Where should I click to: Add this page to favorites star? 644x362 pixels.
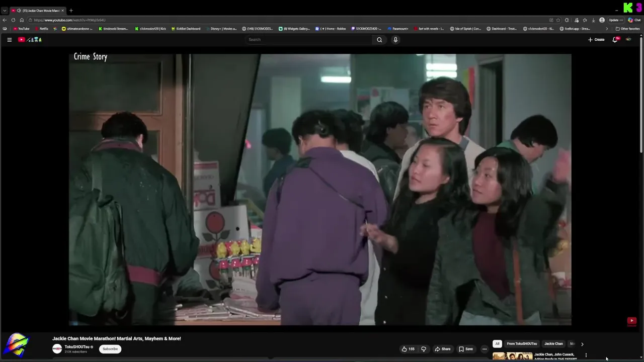pos(558,20)
